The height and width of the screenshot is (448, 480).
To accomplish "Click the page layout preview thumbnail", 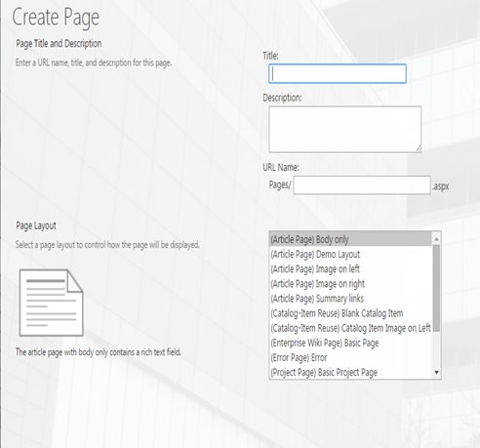I will [x=52, y=303].
